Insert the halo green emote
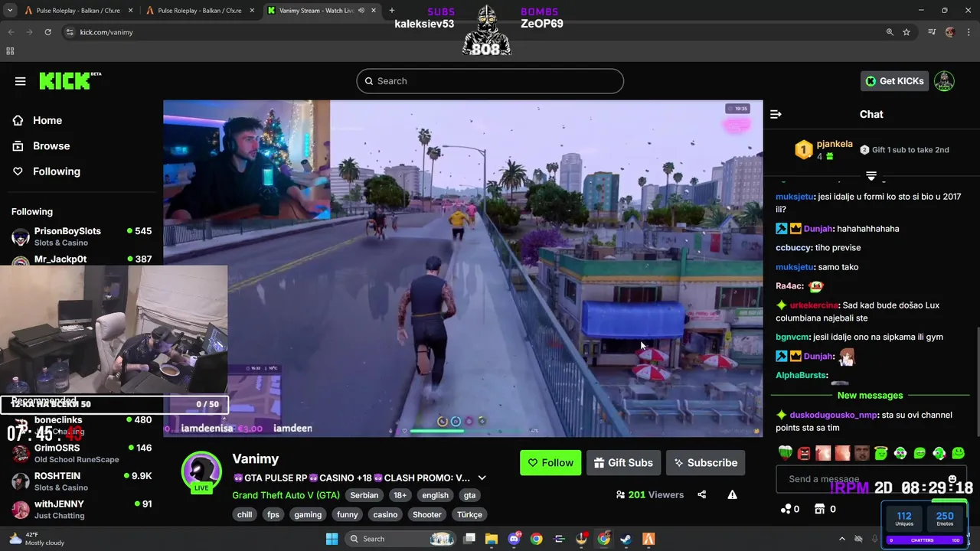This screenshot has width=980, height=551. [x=881, y=453]
